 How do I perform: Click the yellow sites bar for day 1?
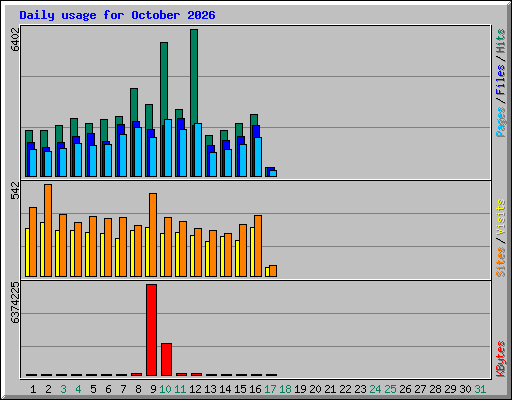click(27, 252)
